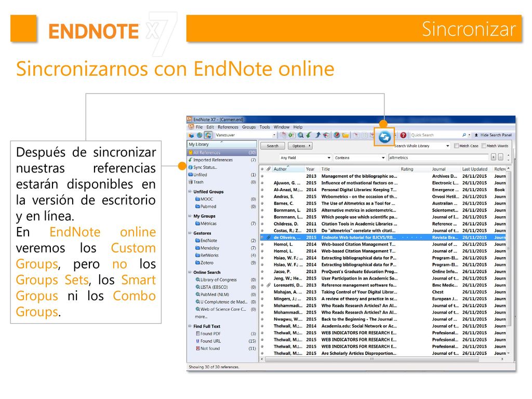Open the EndNote help question-mark icon
532x399 pixels.
(x=403, y=135)
